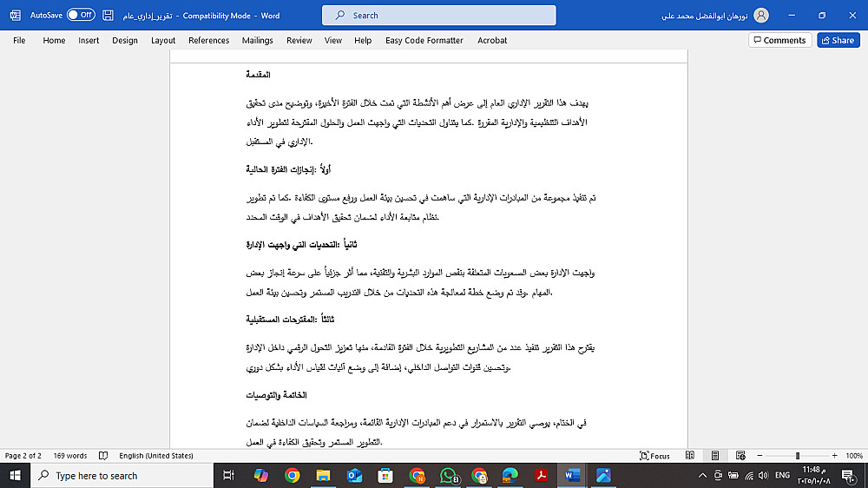Screen dimensions: 868x488
Task: Open the Acrobat tab
Action: click(493, 41)
